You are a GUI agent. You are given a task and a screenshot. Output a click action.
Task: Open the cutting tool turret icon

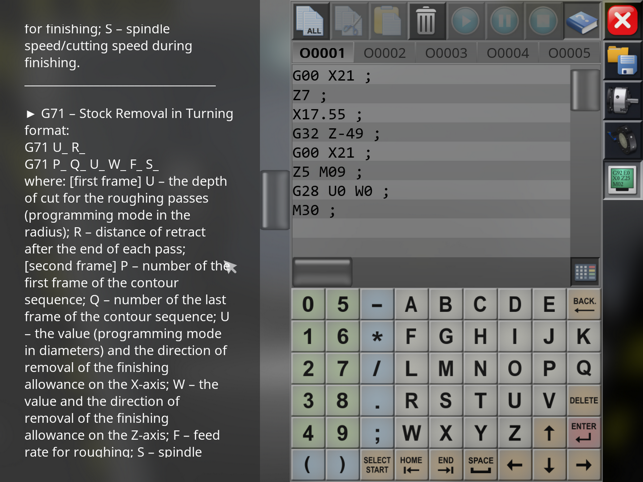click(622, 141)
